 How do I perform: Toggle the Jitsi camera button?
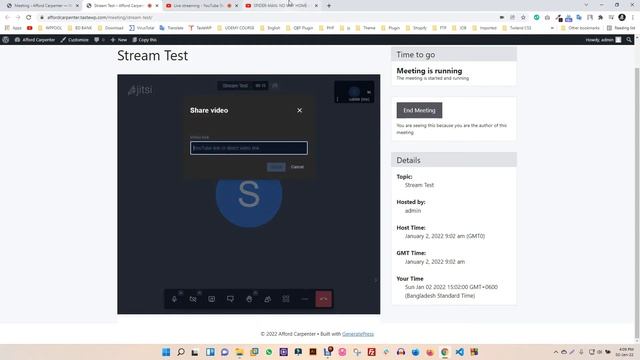(193, 299)
